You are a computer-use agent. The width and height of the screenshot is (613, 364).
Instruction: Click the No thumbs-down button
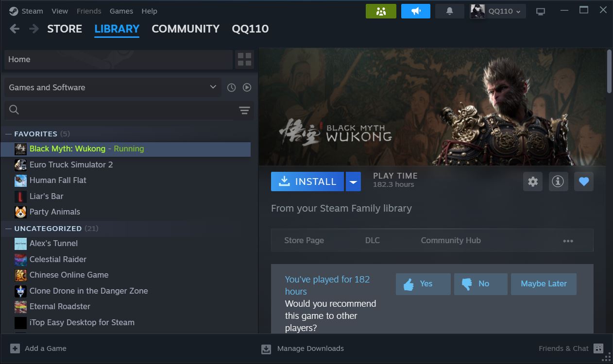[x=481, y=284]
